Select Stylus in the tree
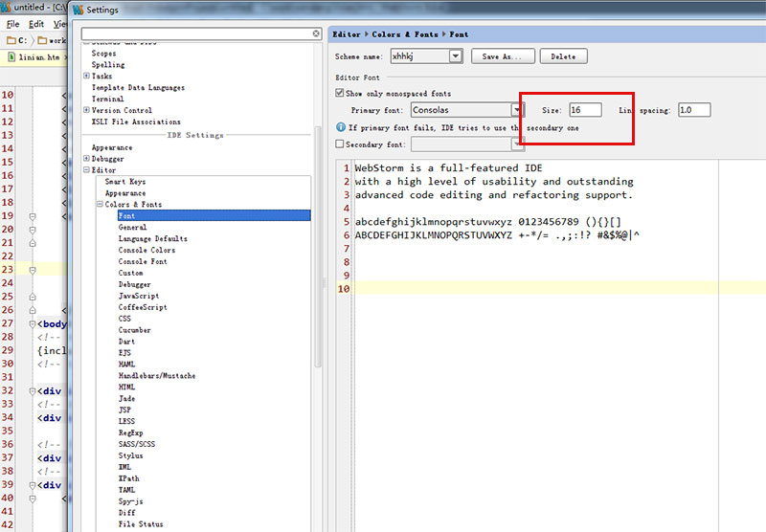 coord(130,455)
